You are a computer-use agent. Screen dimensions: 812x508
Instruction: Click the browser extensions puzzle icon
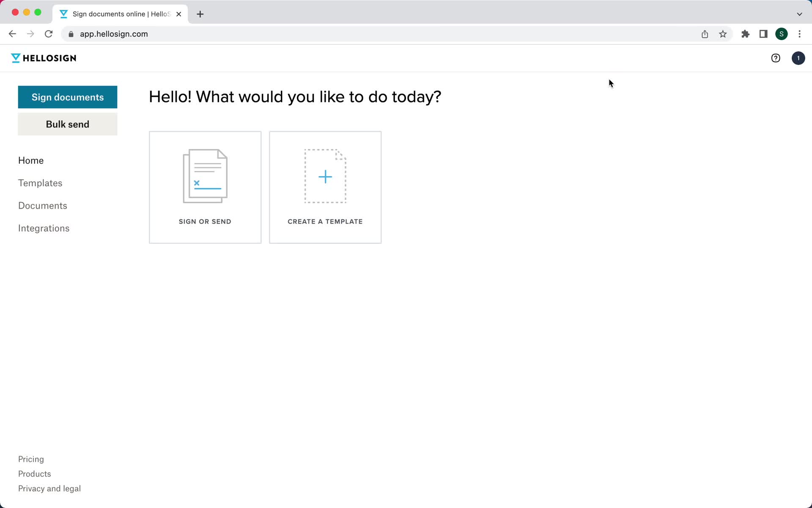(745, 33)
